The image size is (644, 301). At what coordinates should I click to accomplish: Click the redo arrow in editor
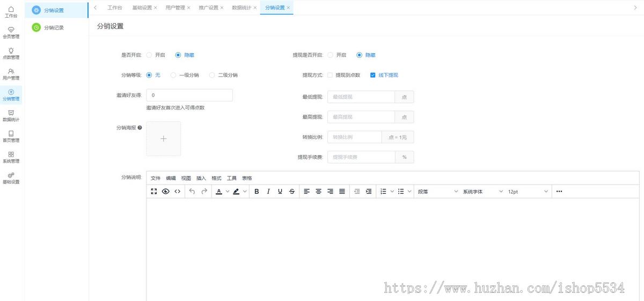click(204, 192)
